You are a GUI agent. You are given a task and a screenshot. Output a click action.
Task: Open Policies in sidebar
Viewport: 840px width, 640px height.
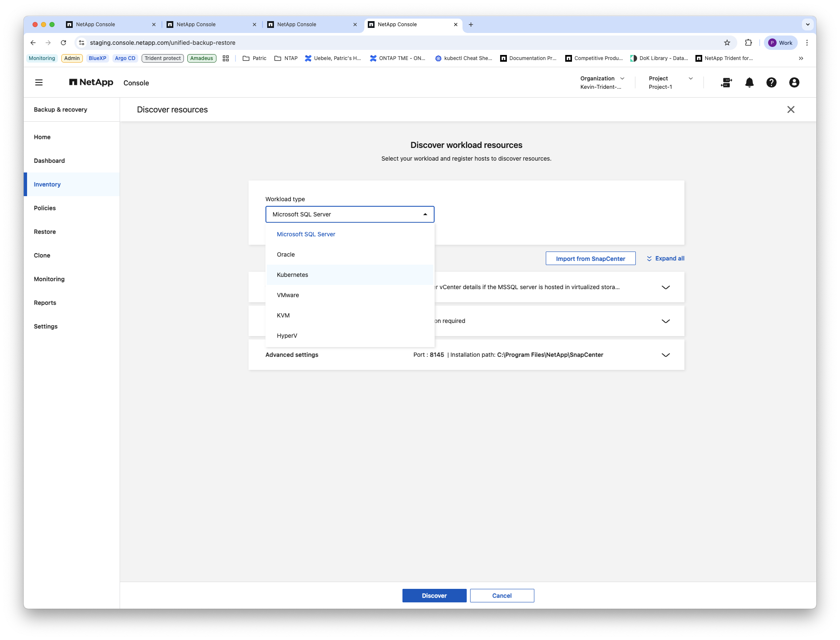click(72, 208)
